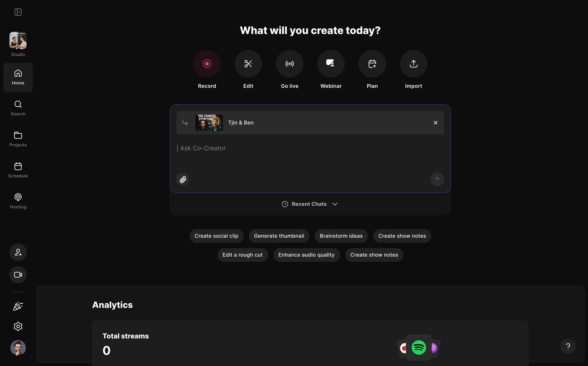Remove the Tjin & Ben attachment

pos(436,123)
